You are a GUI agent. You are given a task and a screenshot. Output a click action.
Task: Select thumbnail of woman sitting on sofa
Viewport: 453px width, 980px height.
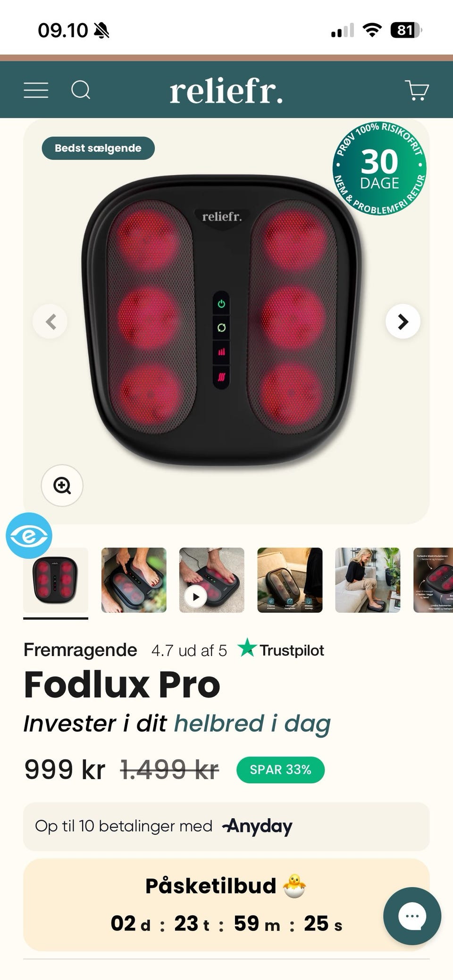point(368,580)
